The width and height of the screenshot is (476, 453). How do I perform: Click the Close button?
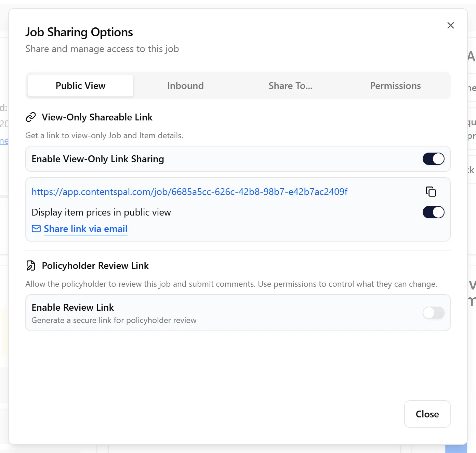(x=427, y=414)
